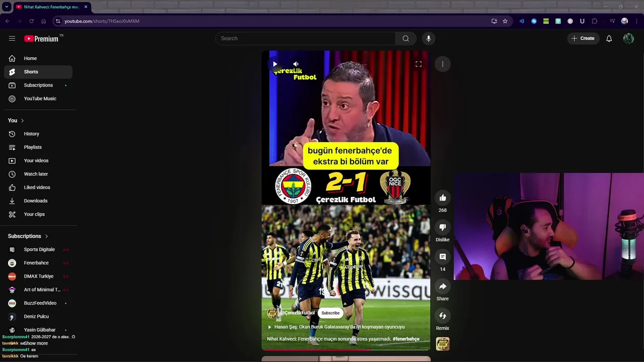Open Playlists in sidebar
The image size is (644, 362).
pos(38,147)
